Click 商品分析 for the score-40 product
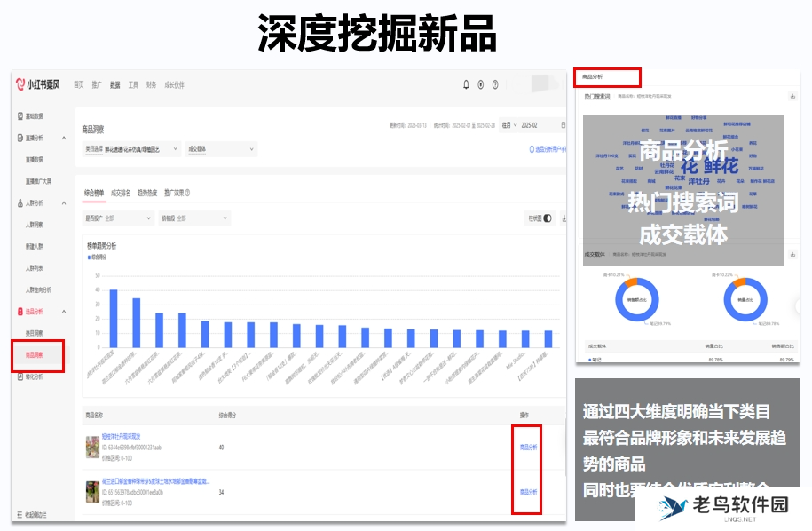This screenshot has height=531, width=812. (528, 447)
